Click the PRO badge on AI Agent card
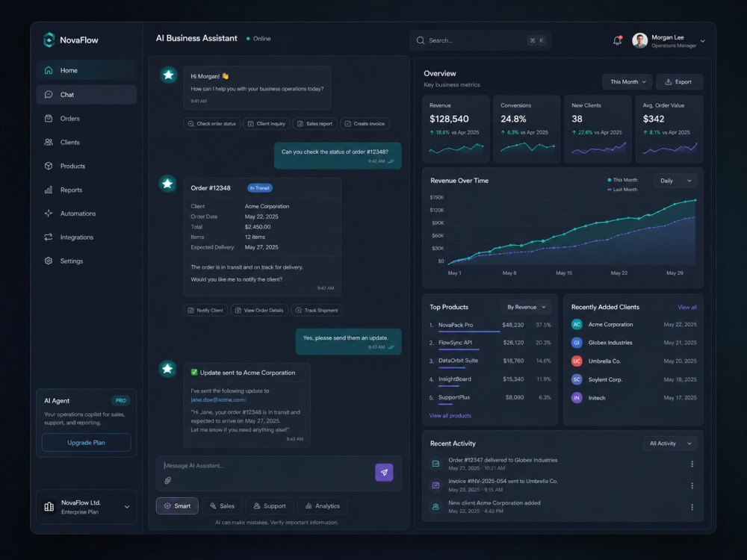The width and height of the screenshot is (747, 560). tap(120, 400)
